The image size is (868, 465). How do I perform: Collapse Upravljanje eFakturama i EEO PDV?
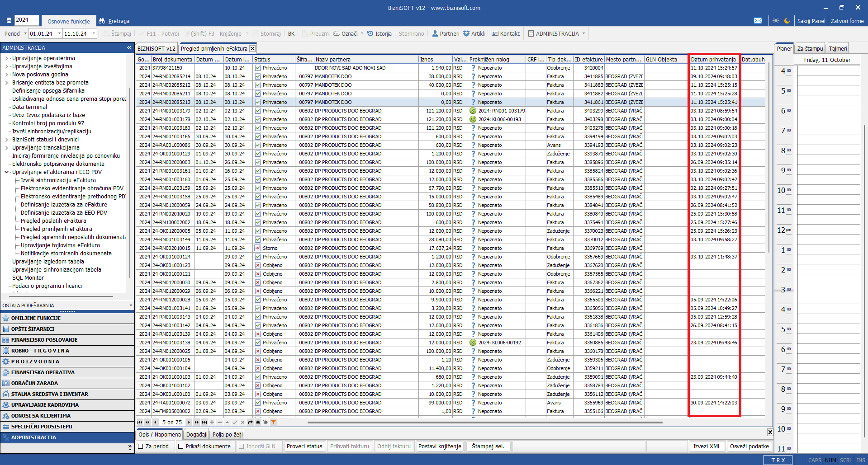7,172
